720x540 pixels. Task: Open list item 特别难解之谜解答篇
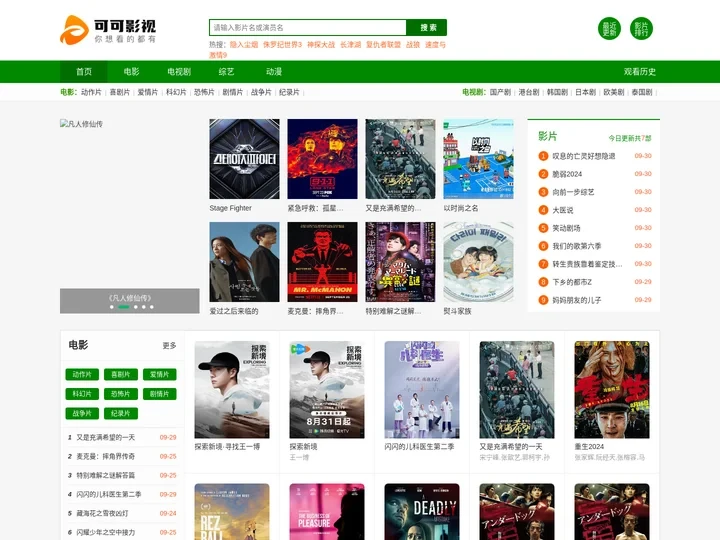106,475
